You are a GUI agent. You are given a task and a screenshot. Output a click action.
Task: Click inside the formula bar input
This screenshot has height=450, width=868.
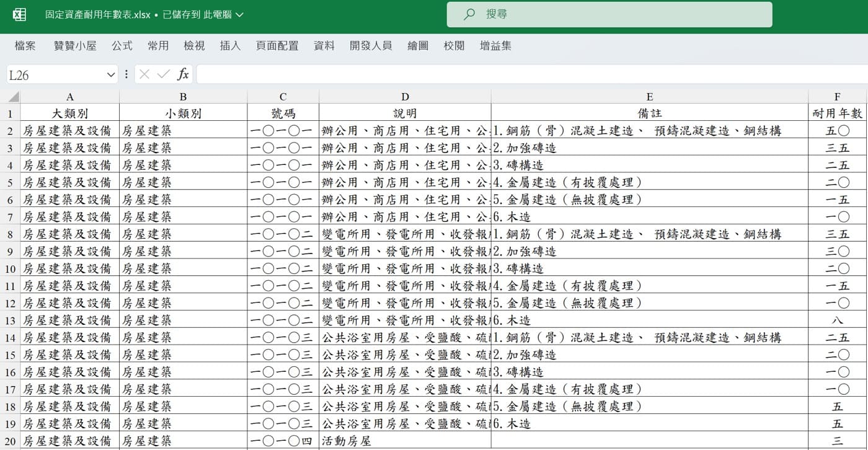532,74
